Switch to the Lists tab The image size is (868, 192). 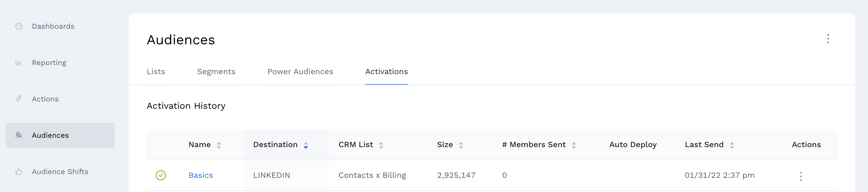[x=156, y=71]
